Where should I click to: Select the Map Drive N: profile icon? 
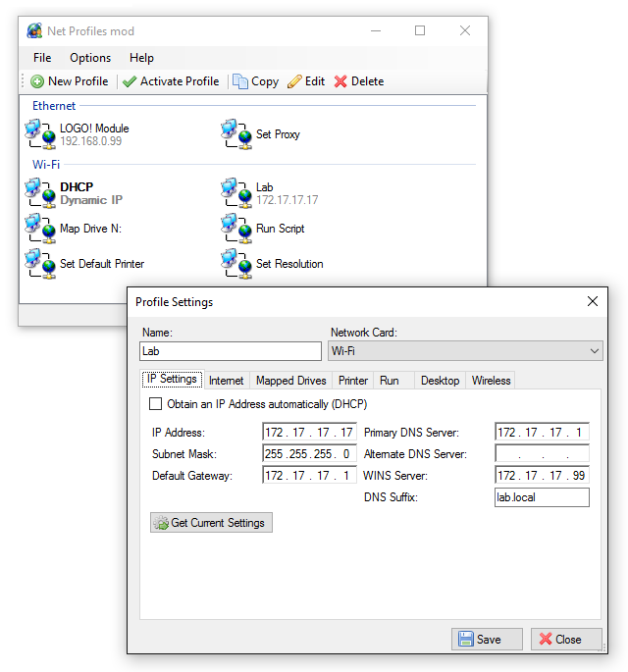coord(40,229)
